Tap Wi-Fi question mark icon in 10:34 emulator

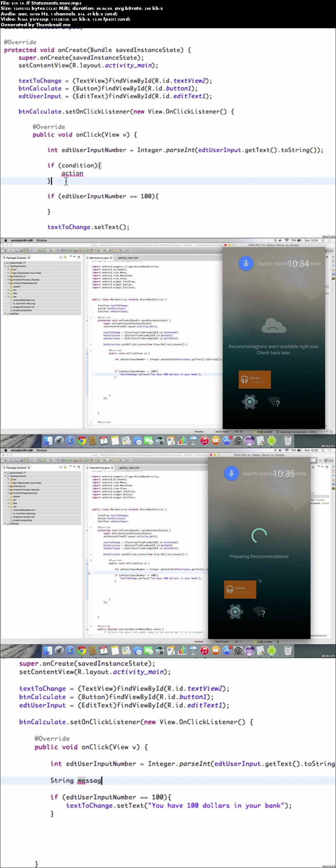[x=274, y=402]
